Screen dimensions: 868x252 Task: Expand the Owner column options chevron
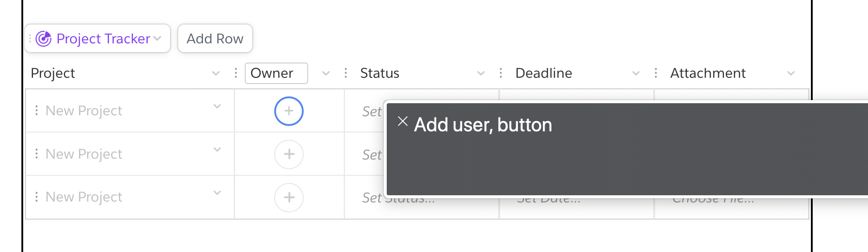pos(326,73)
